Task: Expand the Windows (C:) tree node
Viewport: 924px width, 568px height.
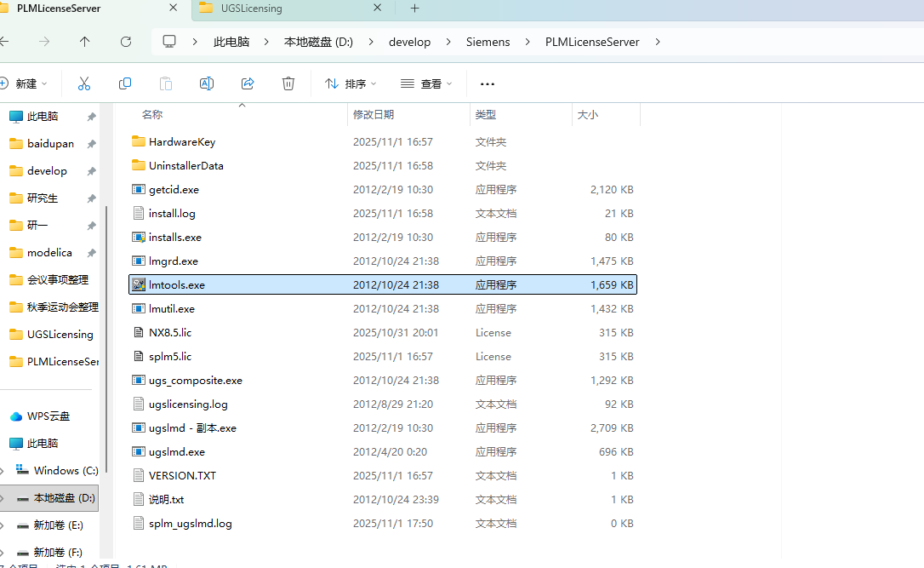Action: (x=3, y=471)
